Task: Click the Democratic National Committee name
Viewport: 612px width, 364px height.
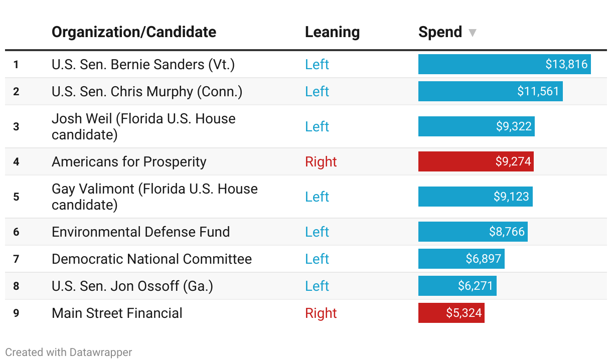Action: [151, 259]
